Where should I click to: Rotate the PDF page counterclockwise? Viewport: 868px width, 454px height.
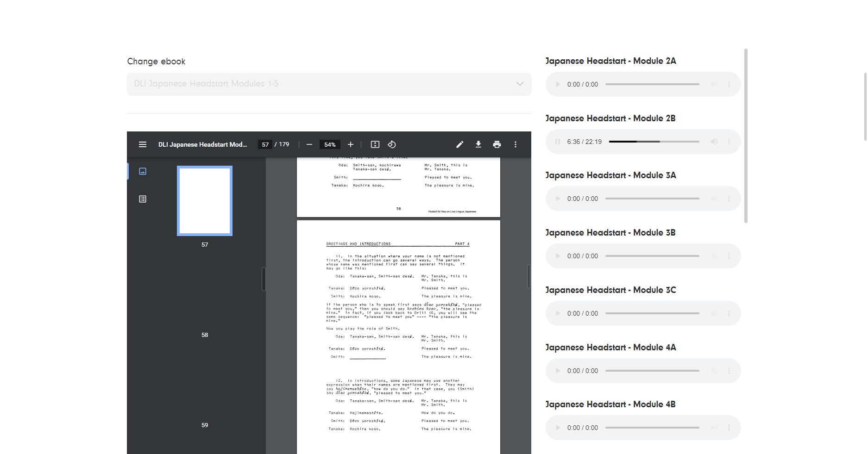pyautogui.click(x=391, y=144)
